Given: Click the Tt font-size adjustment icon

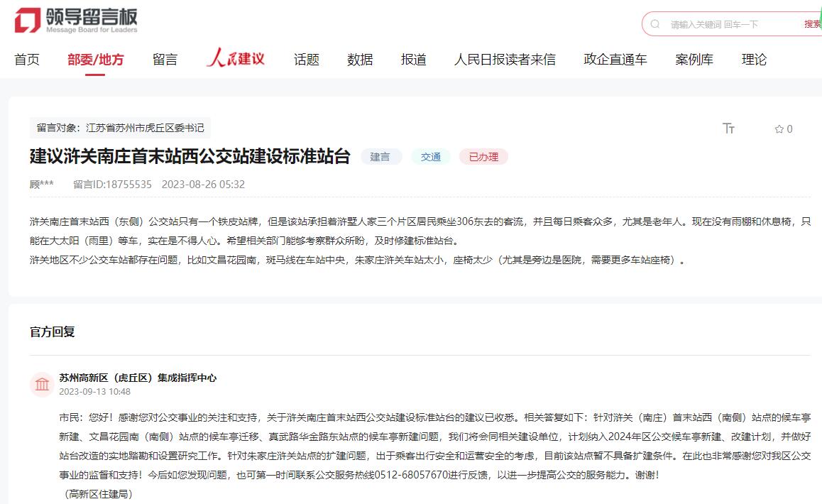Looking at the screenshot, I should click(728, 128).
